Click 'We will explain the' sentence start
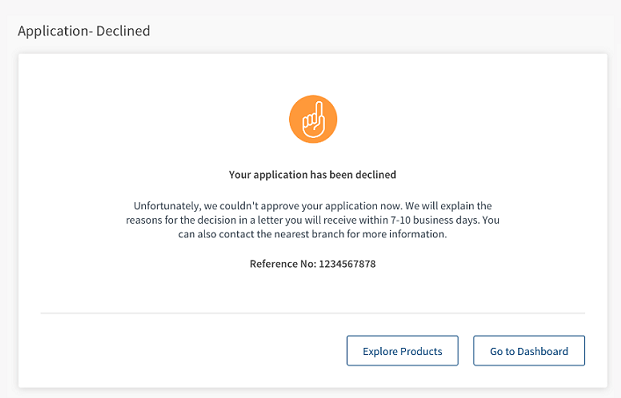Screen dimensions: 621x398 (448, 206)
